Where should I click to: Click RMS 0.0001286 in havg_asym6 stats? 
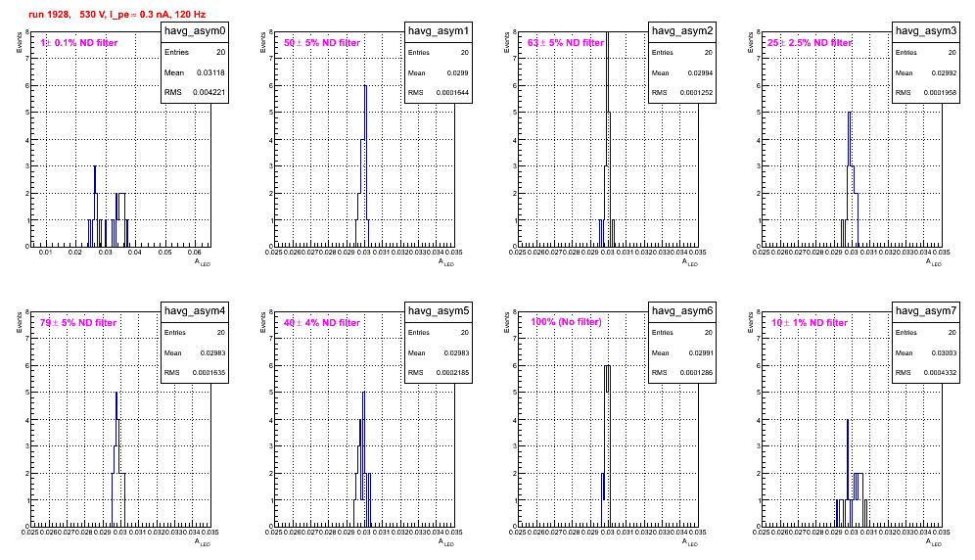(x=682, y=373)
